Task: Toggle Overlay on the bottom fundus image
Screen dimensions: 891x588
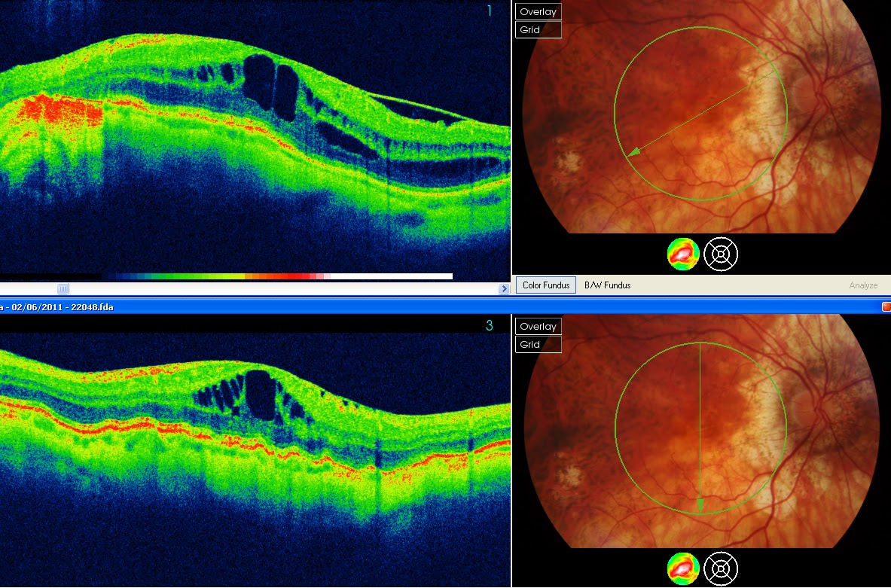Action: (538, 327)
